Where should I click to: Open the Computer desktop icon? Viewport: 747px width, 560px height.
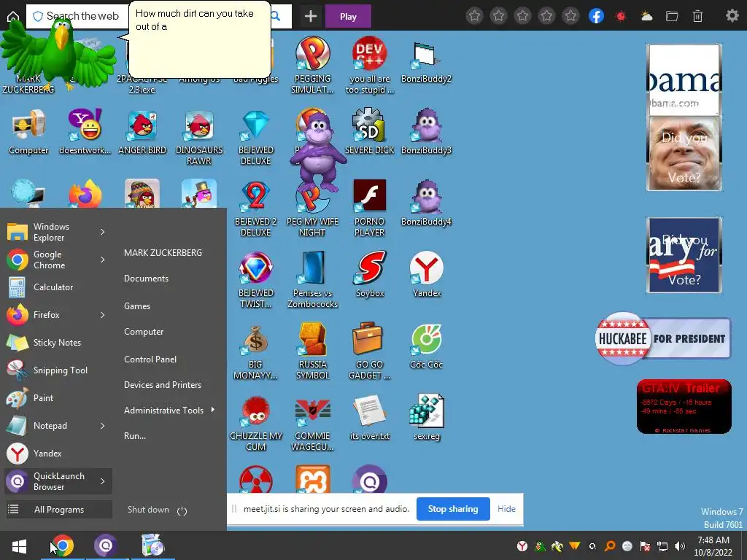(x=28, y=133)
